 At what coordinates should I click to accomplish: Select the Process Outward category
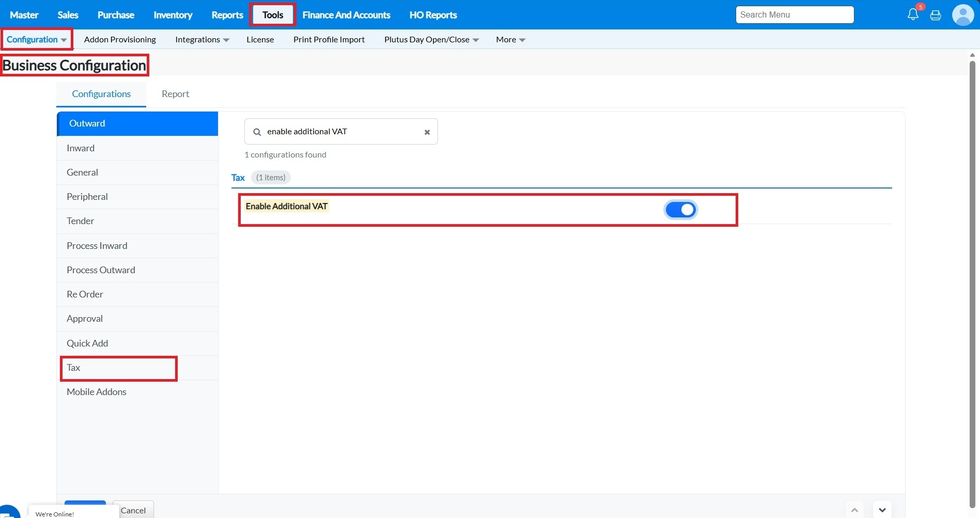tap(137, 270)
